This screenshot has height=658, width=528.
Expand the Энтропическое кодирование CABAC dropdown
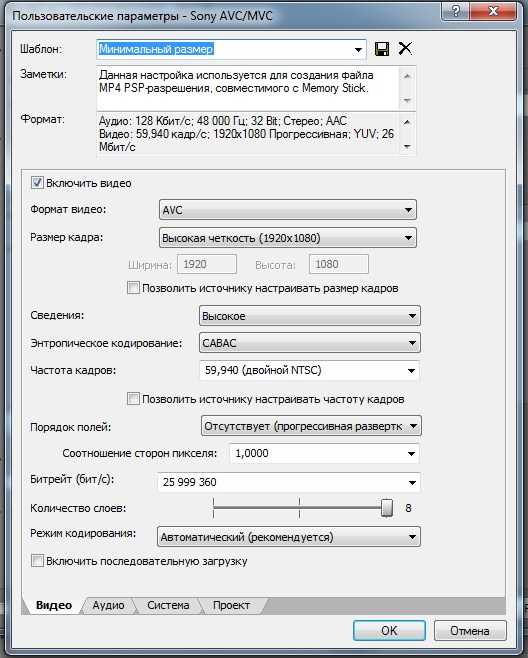point(310,343)
